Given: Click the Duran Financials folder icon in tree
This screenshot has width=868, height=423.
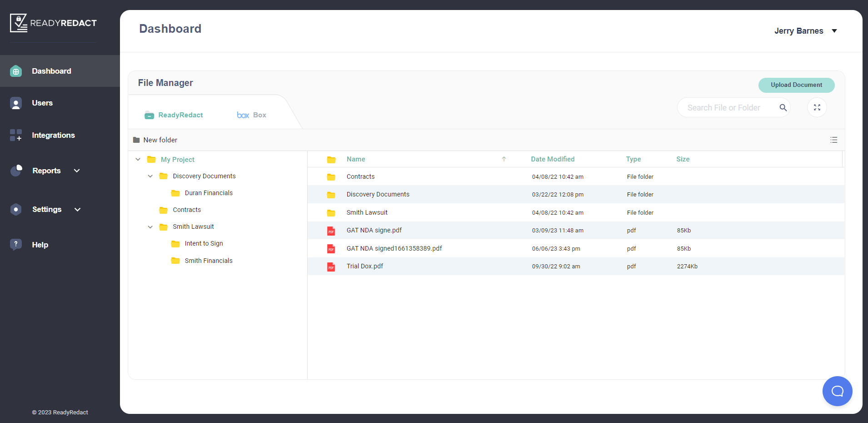Looking at the screenshot, I should pyautogui.click(x=175, y=193).
